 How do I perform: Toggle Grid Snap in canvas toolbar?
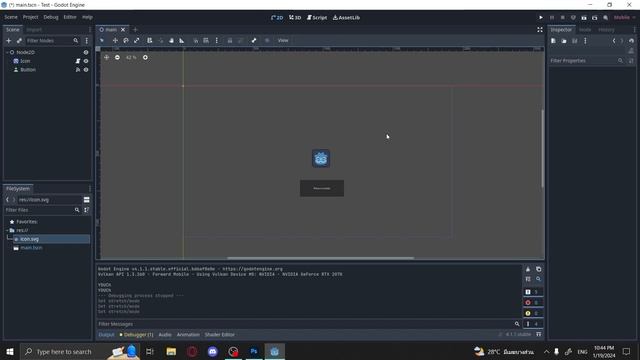click(206, 40)
